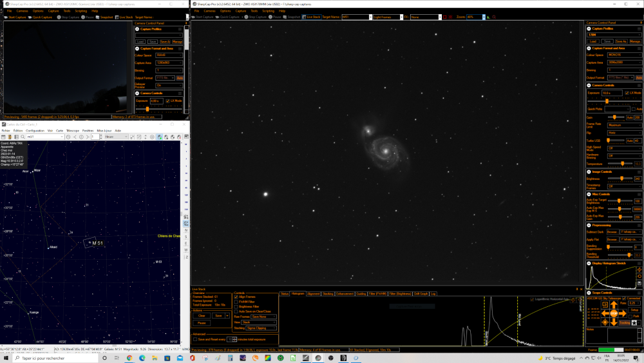Image resolution: width=644 pixels, height=363 pixels.
Task: Click the Windows search box on the taskbar
Action: point(55,358)
